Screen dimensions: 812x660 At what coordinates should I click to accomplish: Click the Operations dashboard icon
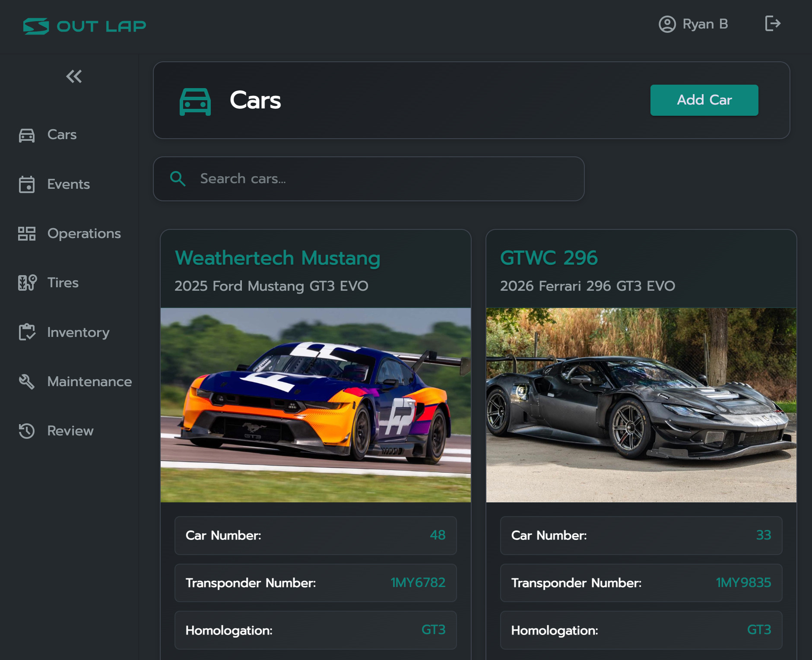click(x=27, y=234)
